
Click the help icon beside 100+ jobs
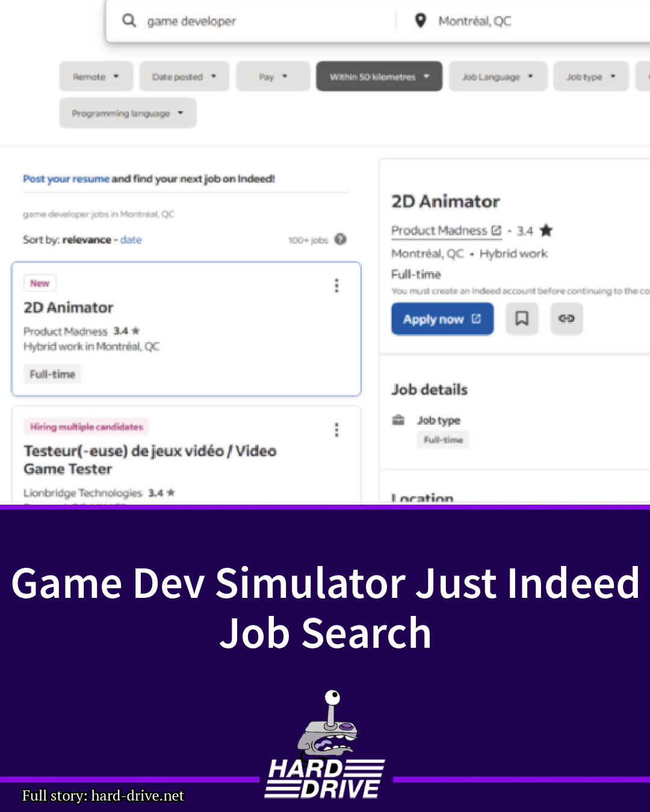341,239
